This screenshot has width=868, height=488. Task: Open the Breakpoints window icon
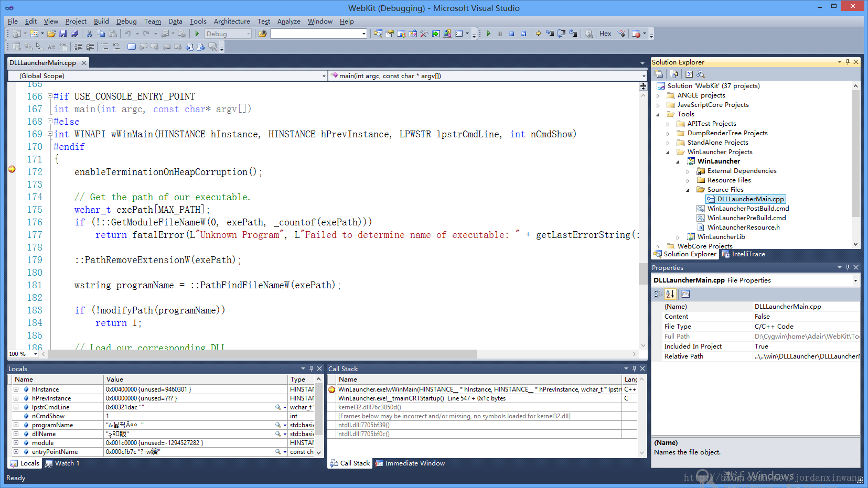coord(636,34)
